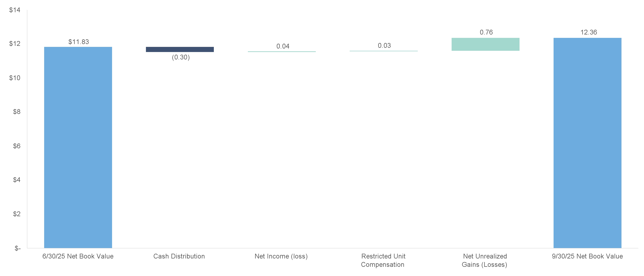Click the thin Net Income (loss) bar
Viewport: 644px width, 276px height.
(282, 52)
